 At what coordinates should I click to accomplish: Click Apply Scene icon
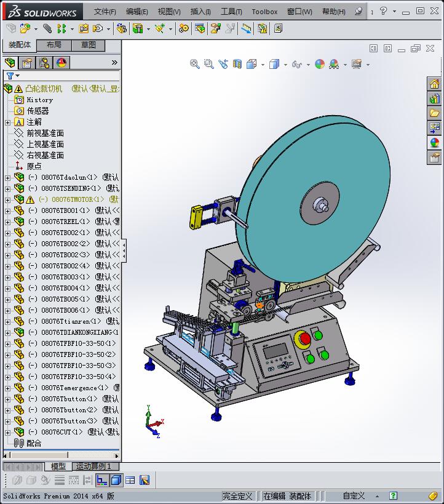(x=334, y=64)
